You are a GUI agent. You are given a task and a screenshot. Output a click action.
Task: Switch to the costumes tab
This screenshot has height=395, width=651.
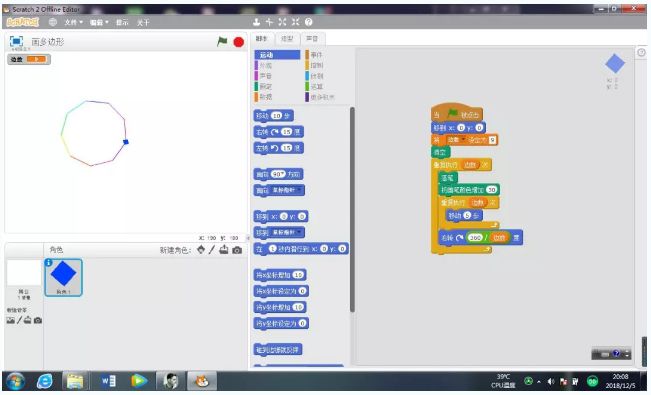coord(287,39)
